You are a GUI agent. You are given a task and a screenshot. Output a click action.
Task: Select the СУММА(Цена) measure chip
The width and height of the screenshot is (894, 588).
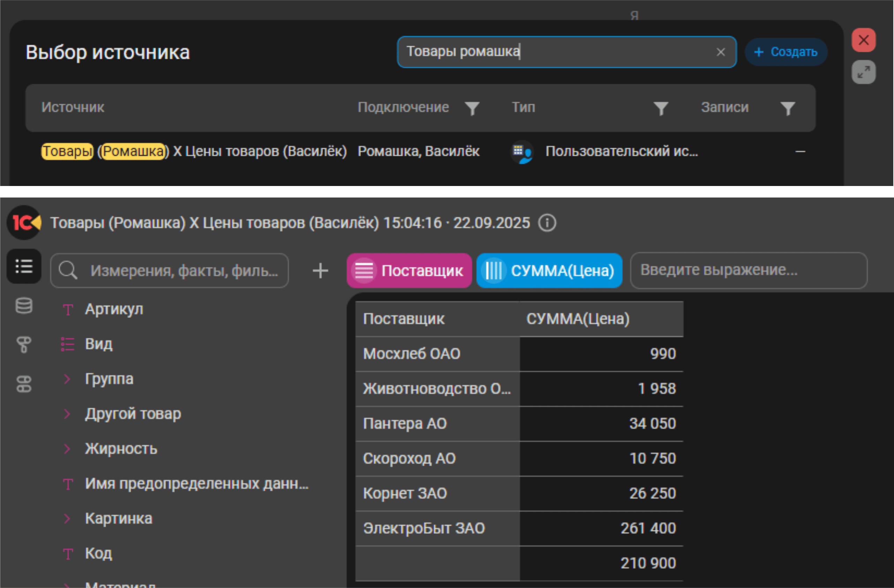coord(549,270)
